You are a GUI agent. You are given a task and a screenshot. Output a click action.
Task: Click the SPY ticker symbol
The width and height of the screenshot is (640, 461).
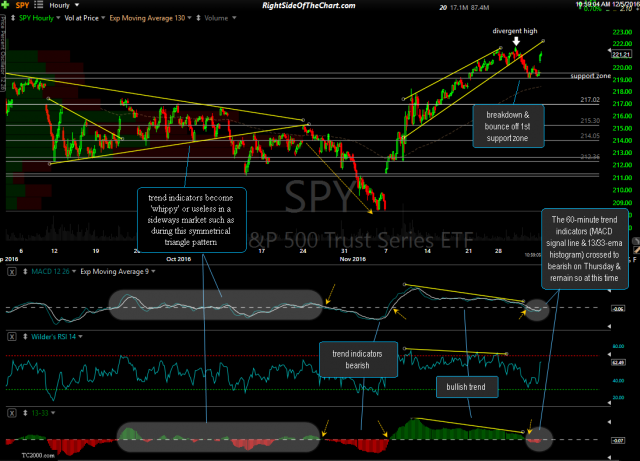[22, 5]
